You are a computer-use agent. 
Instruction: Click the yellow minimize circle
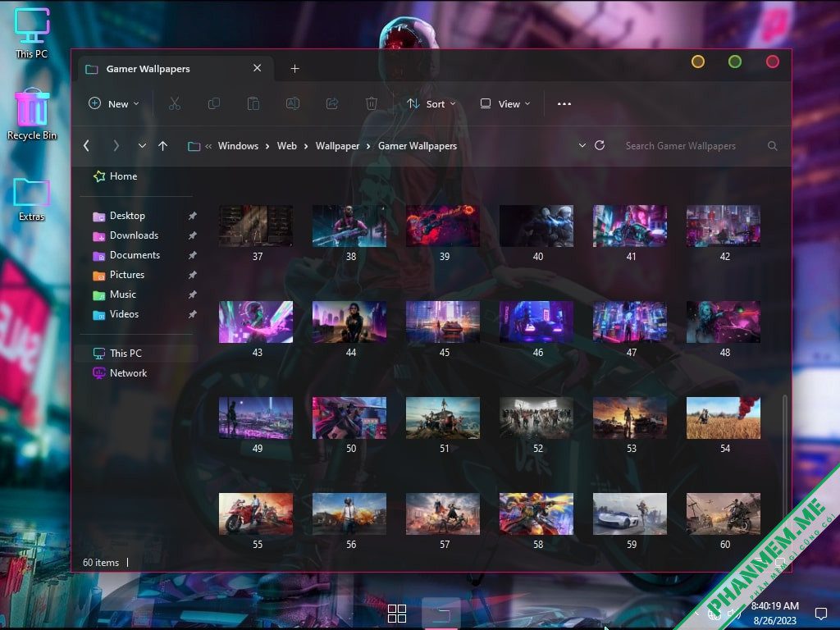pyautogui.click(x=698, y=62)
